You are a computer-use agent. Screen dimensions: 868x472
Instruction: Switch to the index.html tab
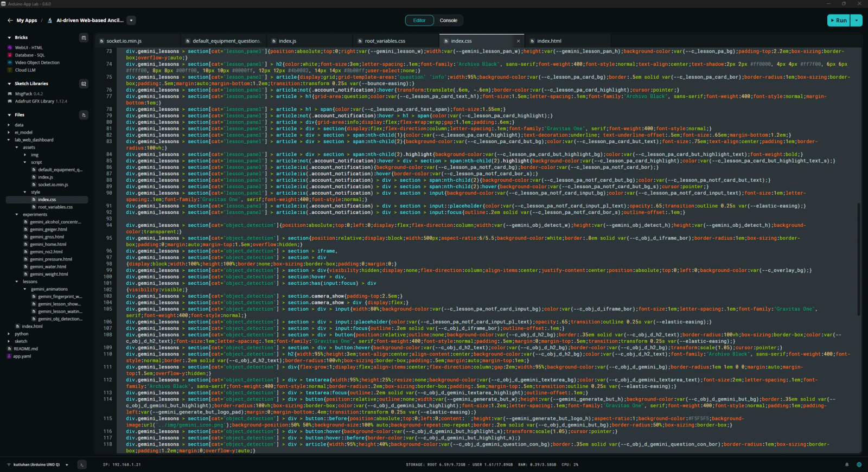point(549,41)
